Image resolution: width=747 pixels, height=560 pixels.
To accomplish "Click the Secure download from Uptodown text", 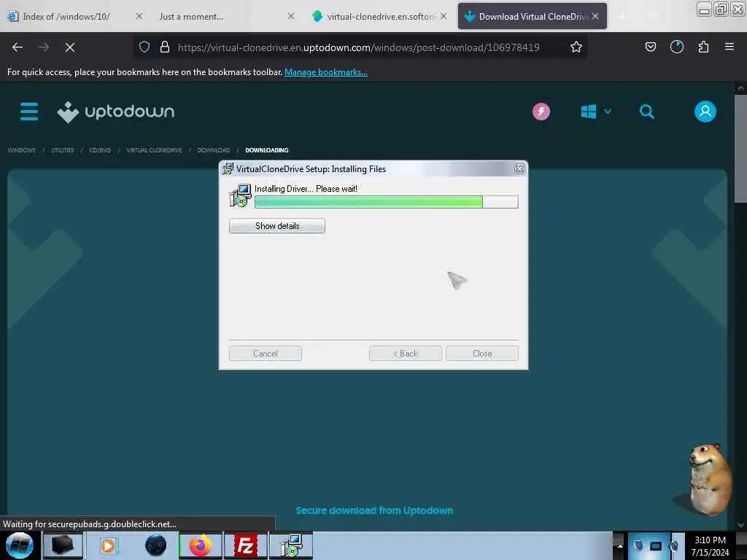I will click(x=374, y=510).
